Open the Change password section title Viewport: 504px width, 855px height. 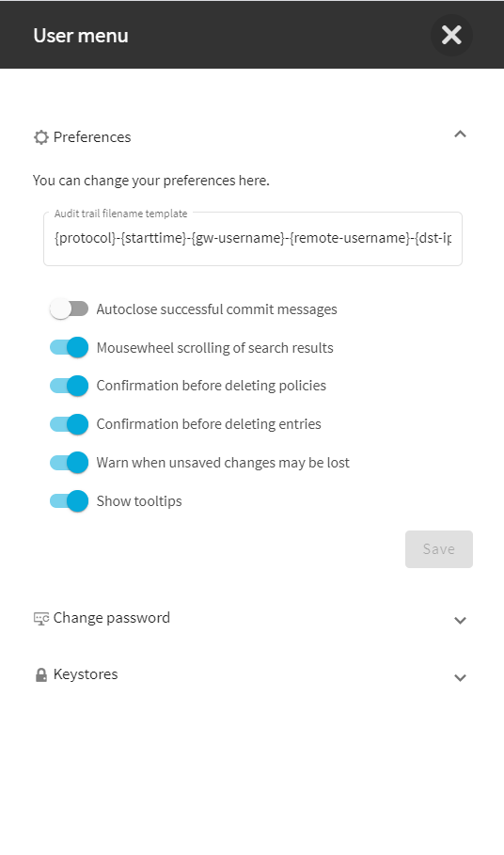pyautogui.click(x=112, y=618)
